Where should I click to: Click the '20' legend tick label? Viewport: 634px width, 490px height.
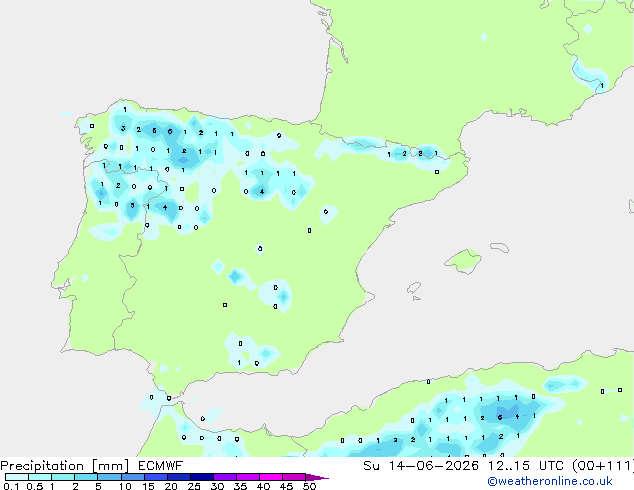(171, 486)
